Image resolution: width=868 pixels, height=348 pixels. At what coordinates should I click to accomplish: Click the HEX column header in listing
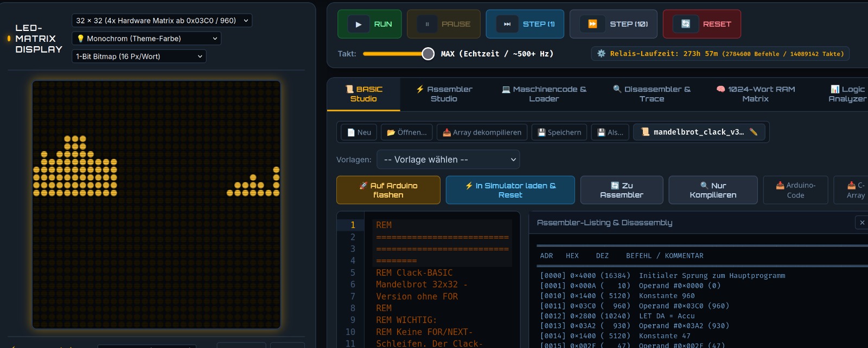(572, 256)
